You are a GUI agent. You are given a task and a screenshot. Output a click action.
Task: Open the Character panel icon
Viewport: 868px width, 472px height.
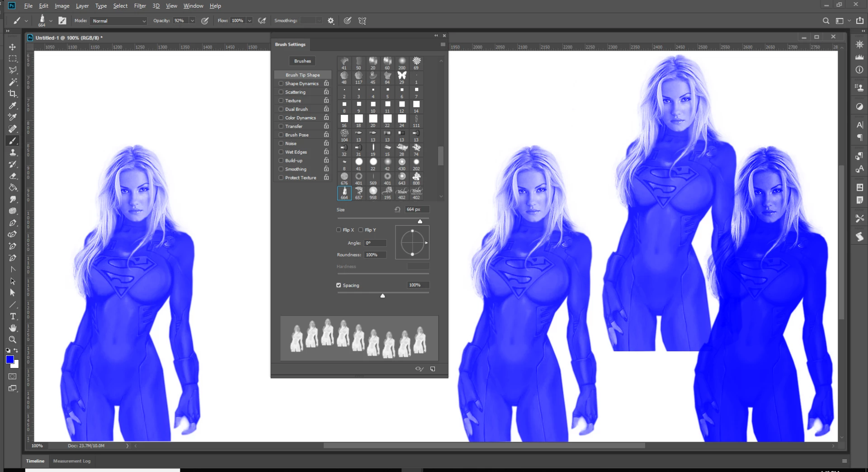pyautogui.click(x=859, y=125)
